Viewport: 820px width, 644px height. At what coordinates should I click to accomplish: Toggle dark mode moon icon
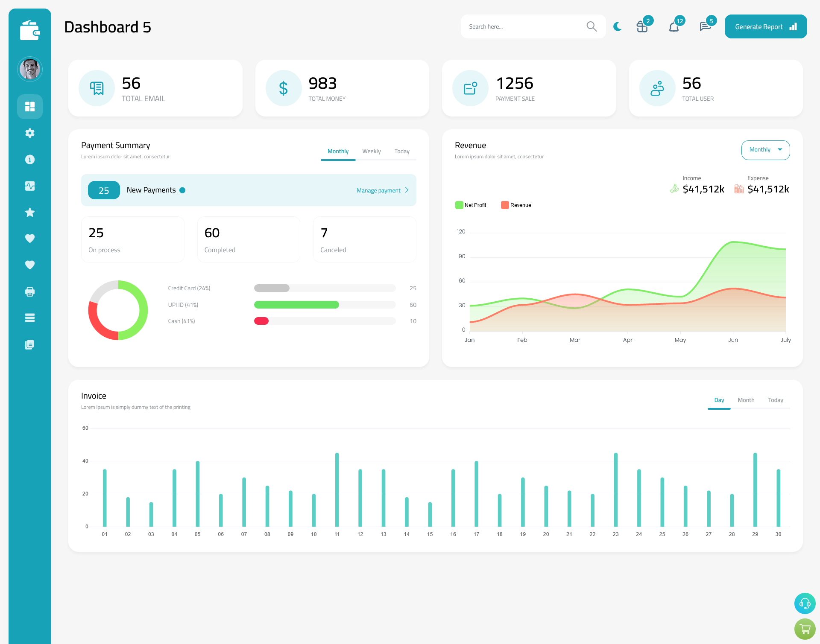[x=617, y=26]
